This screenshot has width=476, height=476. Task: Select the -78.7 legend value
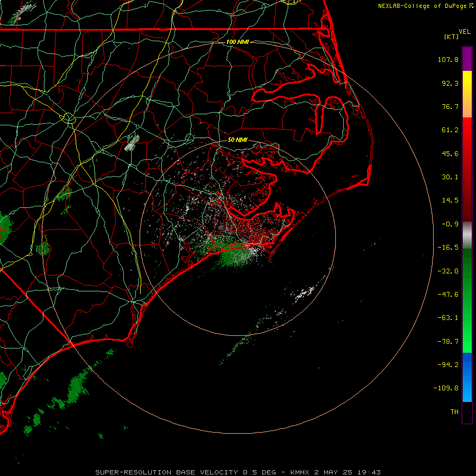[448, 342]
